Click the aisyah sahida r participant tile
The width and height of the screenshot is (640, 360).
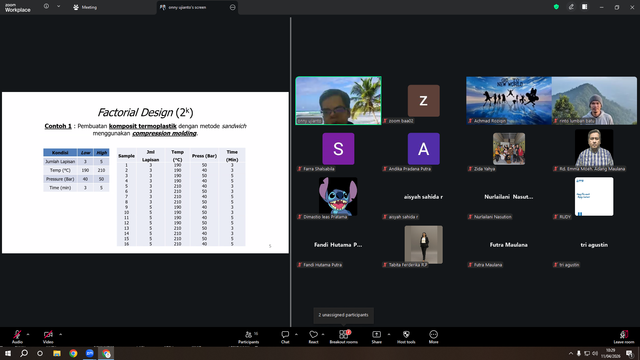click(424, 197)
